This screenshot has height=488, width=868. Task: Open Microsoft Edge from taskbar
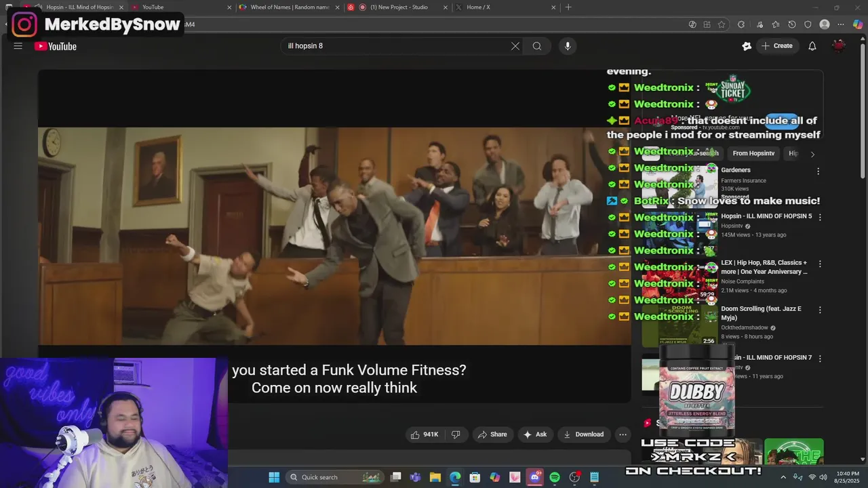click(x=455, y=477)
